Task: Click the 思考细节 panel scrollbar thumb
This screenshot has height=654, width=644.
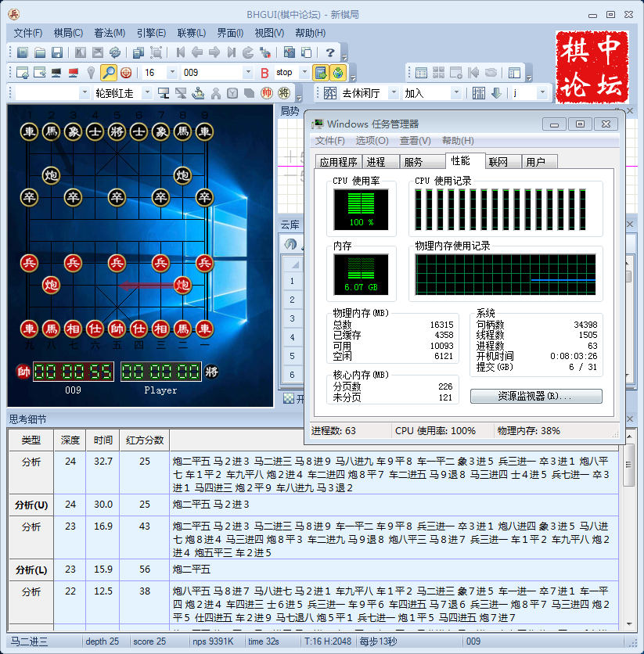Action: tap(629, 465)
